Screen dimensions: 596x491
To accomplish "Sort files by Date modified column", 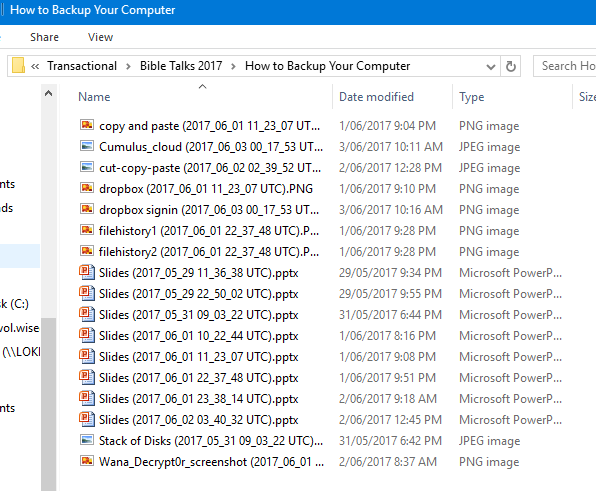I will 376,97.
